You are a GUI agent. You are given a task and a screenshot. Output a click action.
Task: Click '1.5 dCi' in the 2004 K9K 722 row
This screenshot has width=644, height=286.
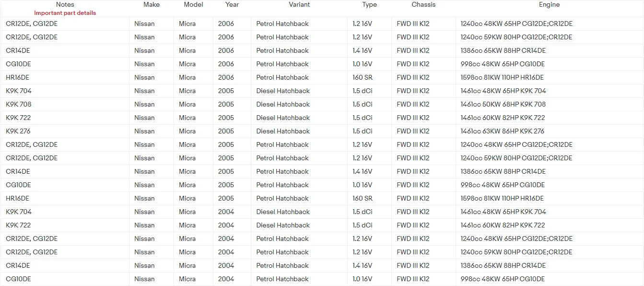pos(363,225)
